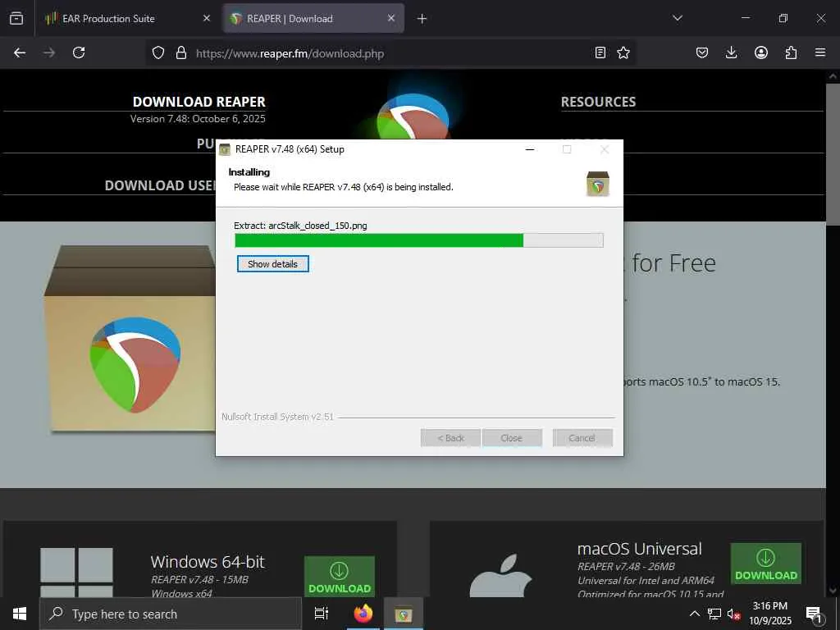The height and width of the screenshot is (630, 840).
Task: Click the Apple logo on download card
Action: click(501, 576)
